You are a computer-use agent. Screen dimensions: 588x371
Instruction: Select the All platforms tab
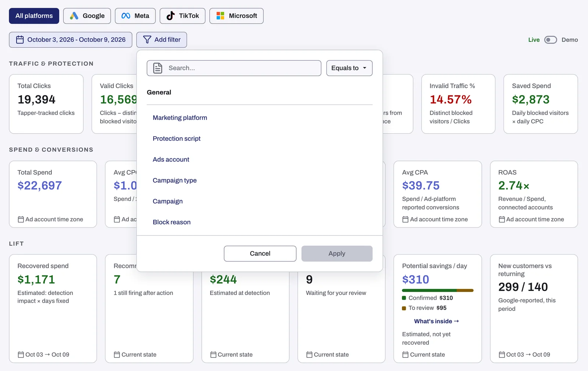(x=34, y=16)
